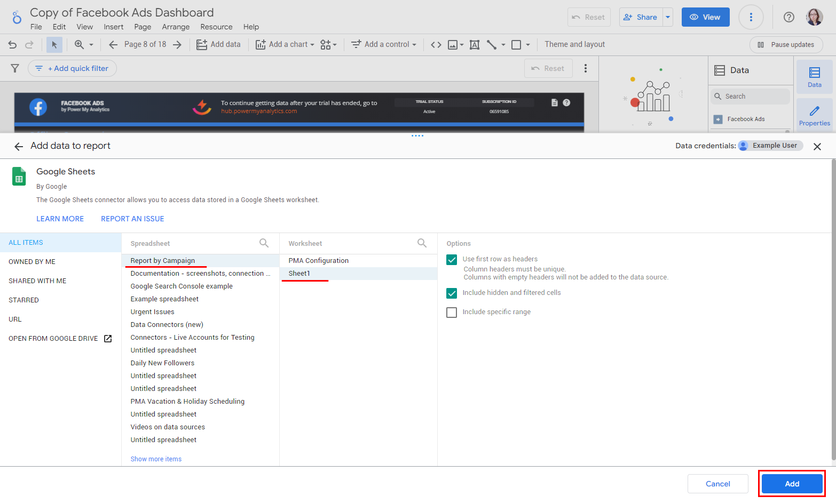The height and width of the screenshot is (504, 836).
Task: Click the worksheet search magnifier icon
Action: 422,243
